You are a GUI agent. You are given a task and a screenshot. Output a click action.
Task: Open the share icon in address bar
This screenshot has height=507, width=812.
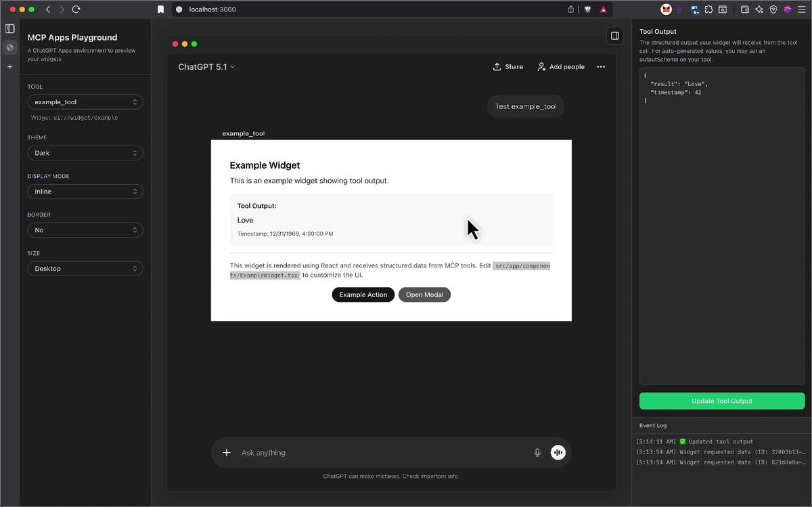pyautogui.click(x=571, y=9)
